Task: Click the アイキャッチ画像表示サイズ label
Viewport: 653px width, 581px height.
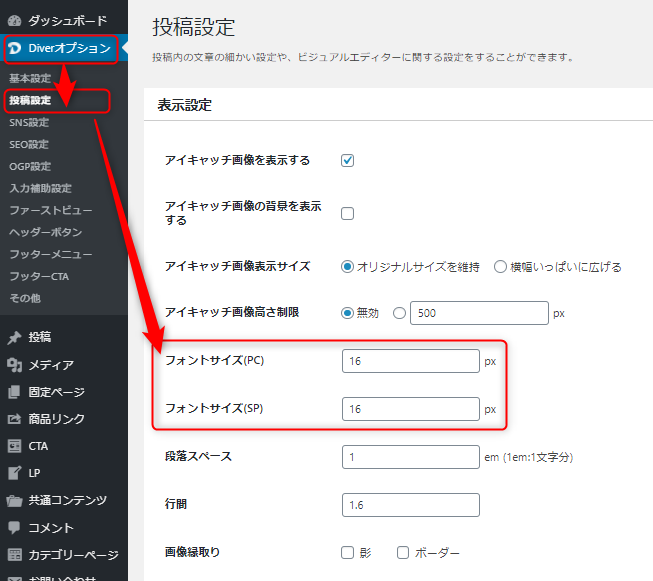Action: coord(237,266)
